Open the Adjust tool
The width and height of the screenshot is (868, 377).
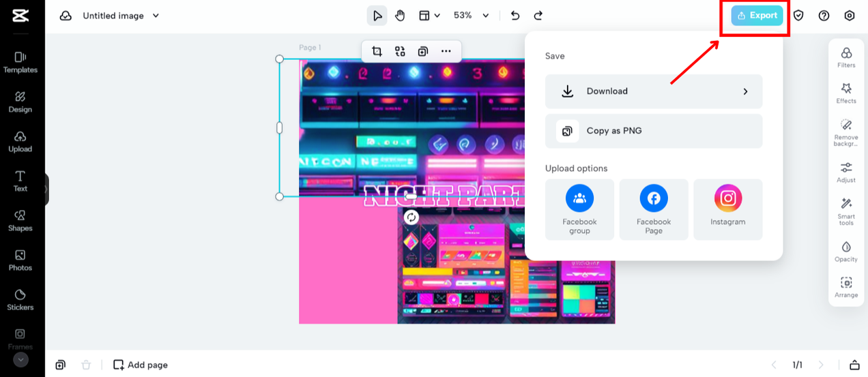point(846,172)
